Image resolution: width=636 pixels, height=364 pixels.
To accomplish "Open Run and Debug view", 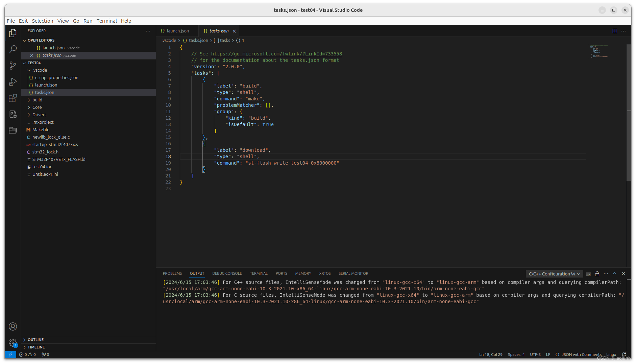I will (13, 82).
